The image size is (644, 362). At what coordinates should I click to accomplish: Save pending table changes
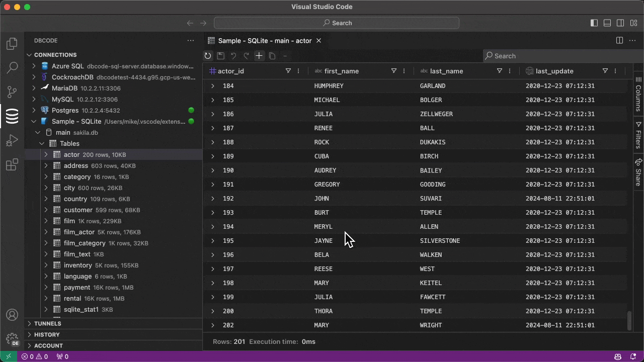click(x=221, y=56)
